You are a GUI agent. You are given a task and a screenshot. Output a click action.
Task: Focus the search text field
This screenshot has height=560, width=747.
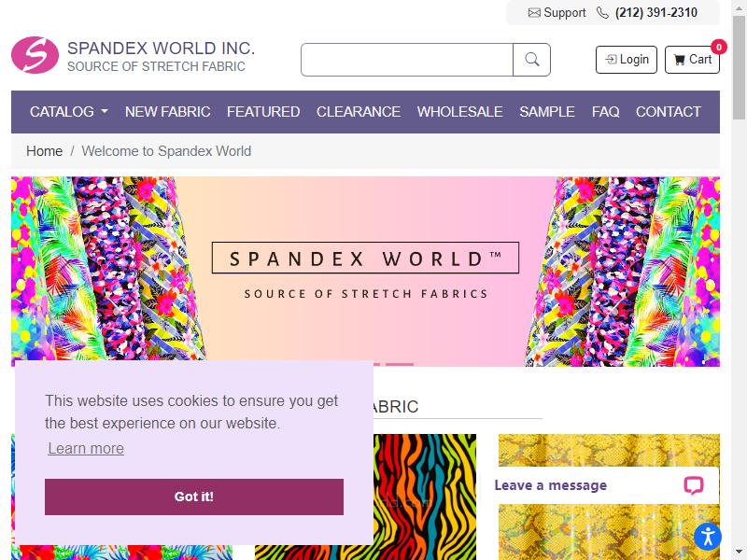(407, 60)
